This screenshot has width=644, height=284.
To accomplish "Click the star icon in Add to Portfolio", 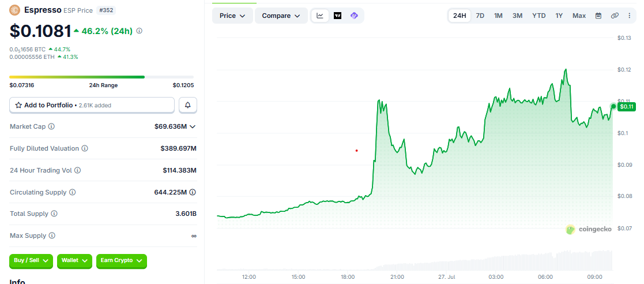I will click(x=18, y=105).
